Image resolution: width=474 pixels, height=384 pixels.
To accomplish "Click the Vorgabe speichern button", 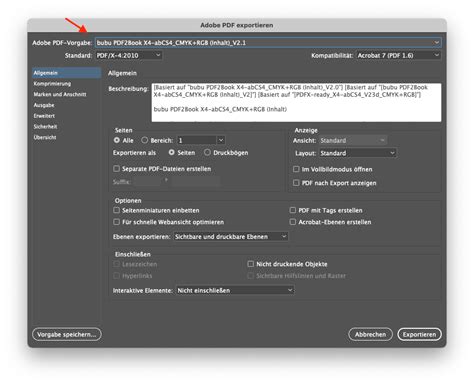I will click(x=67, y=334).
